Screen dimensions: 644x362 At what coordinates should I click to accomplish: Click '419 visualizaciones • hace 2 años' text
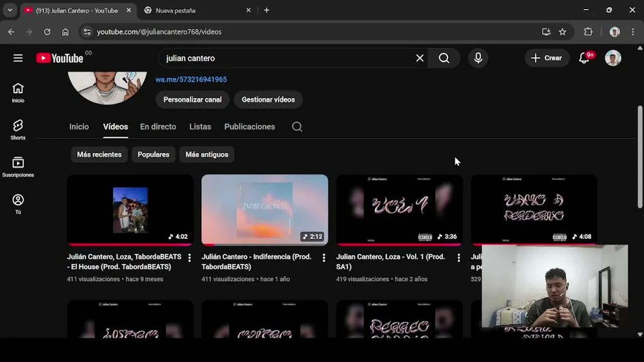click(382, 279)
